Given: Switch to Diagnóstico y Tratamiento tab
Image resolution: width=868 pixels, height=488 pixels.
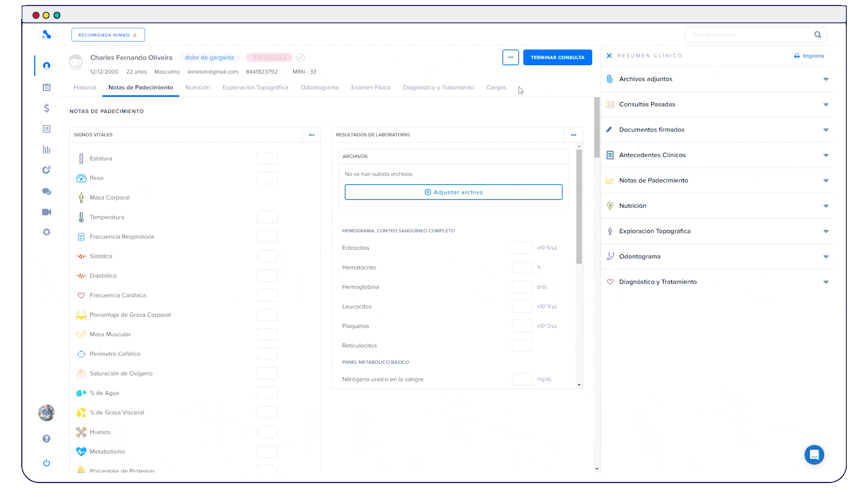Looking at the screenshot, I should (x=438, y=88).
